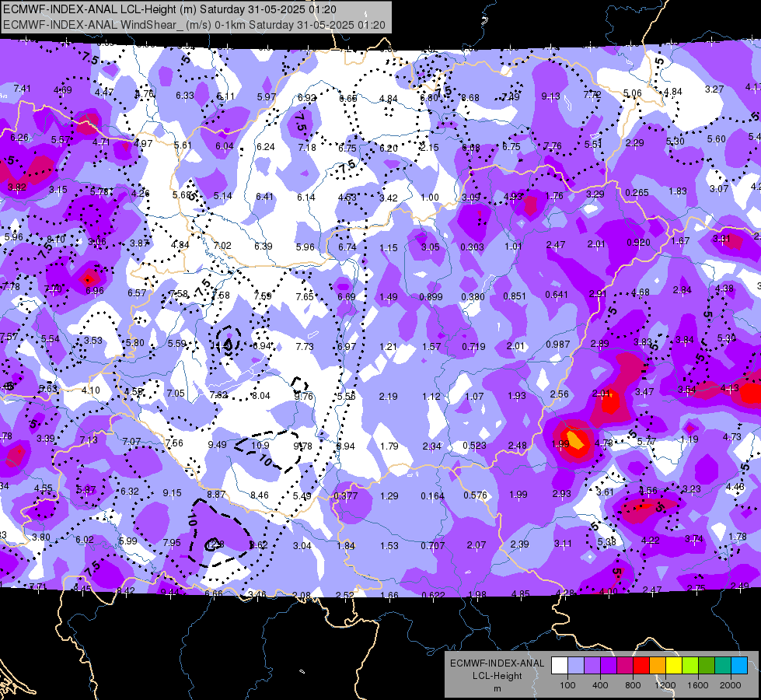Click the wind shear value 6.41
Viewport: 761px width, 700px height.
pyautogui.click(x=265, y=196)
